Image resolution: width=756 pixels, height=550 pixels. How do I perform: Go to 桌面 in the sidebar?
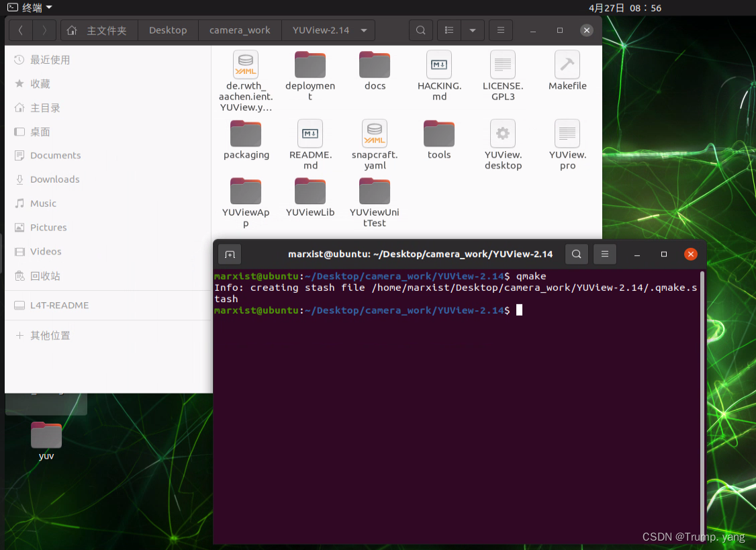tap(108, 132)
